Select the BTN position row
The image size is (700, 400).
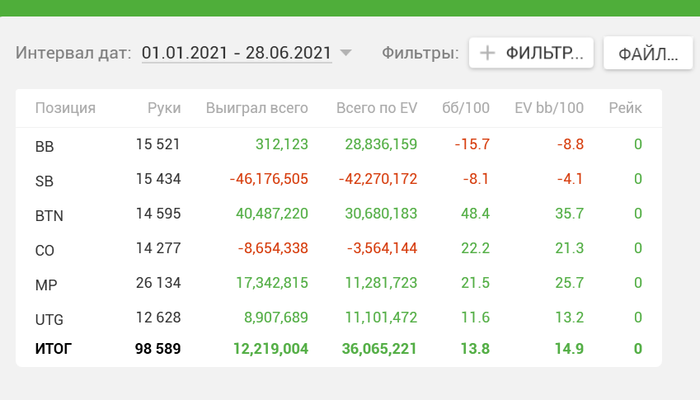pyautogui.click(x=339, y=214)
